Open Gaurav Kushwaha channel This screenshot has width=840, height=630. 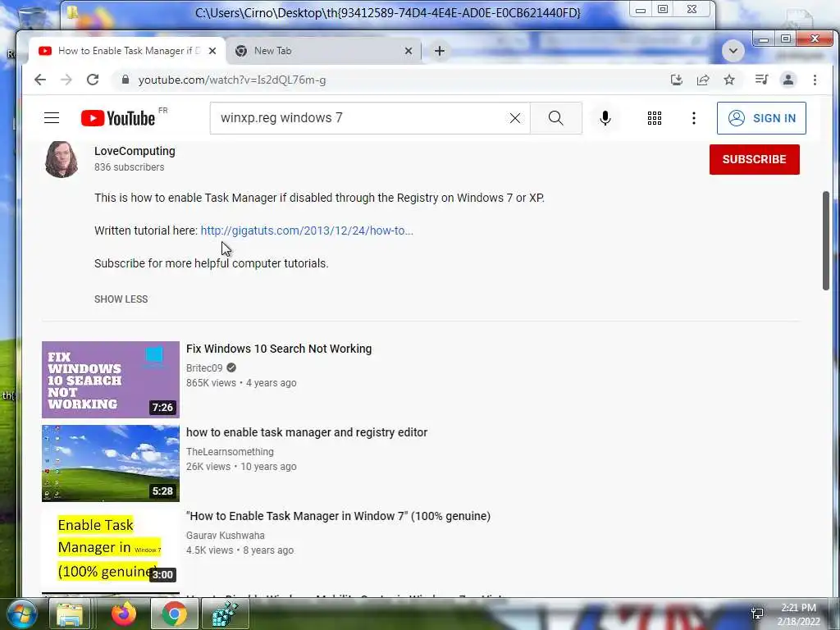pos(226,535)
